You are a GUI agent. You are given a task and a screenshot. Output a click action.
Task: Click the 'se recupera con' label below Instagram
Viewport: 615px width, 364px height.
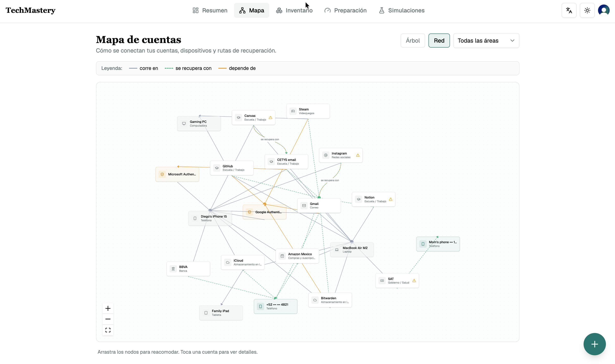(x=330, y=180)
